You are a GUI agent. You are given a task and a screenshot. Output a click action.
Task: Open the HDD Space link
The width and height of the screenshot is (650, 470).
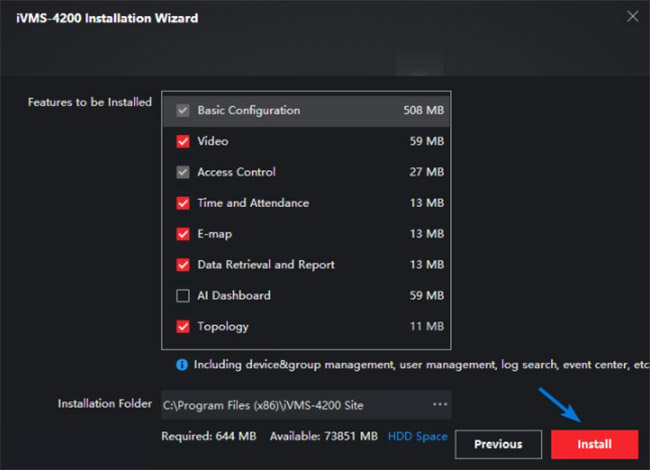point(417,436)
